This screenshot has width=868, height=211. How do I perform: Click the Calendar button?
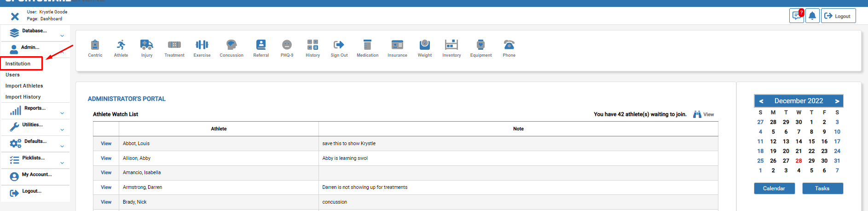[774, 188]
